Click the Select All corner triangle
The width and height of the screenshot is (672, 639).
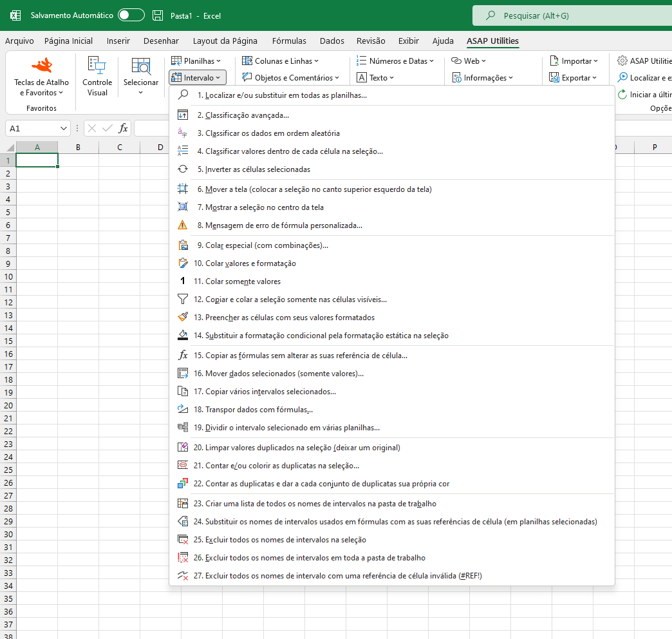10,148
